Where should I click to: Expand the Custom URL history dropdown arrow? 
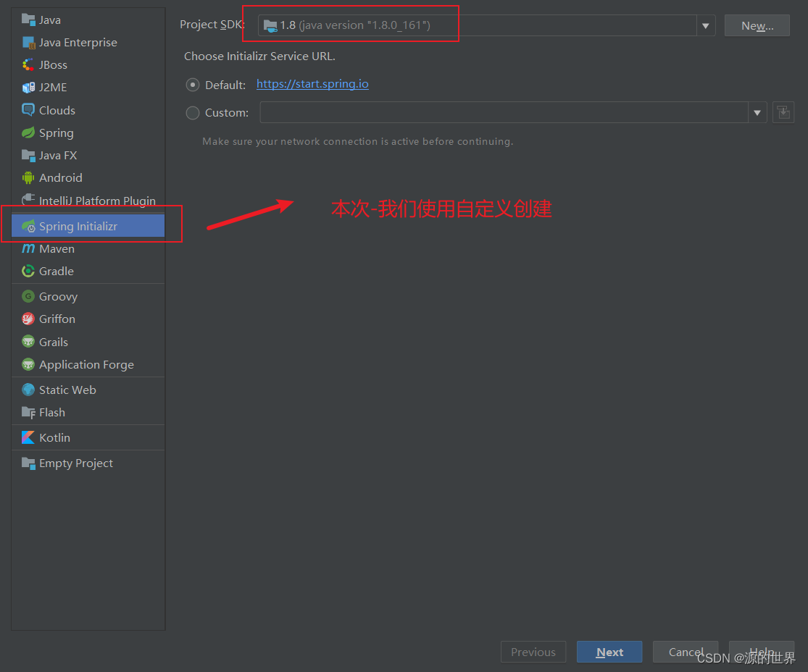pos(757,113)
